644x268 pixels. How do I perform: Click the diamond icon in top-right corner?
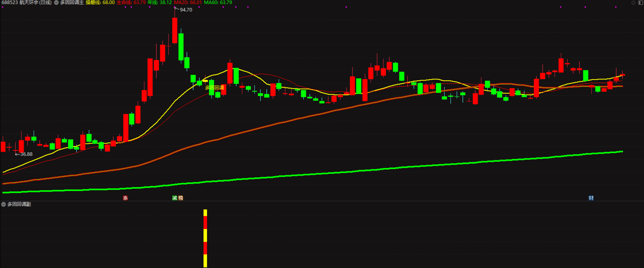pyautogui.click(x=633, y=3)
